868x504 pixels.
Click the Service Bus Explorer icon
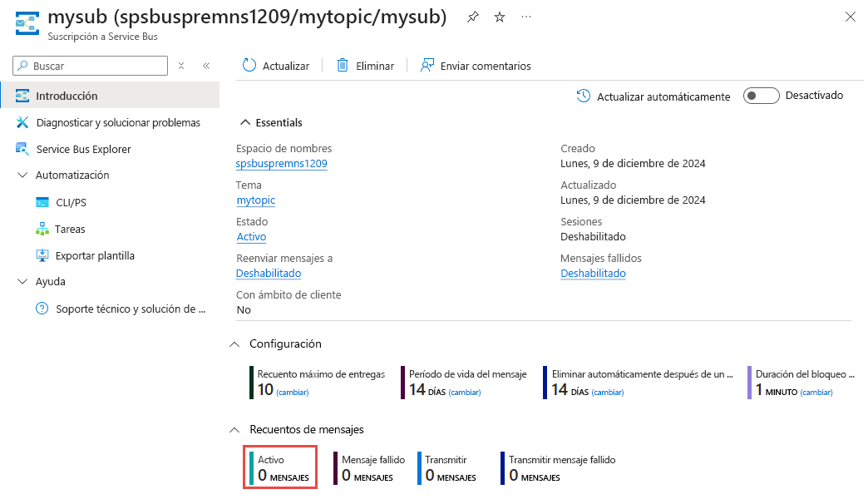click(x=22, y=149)
